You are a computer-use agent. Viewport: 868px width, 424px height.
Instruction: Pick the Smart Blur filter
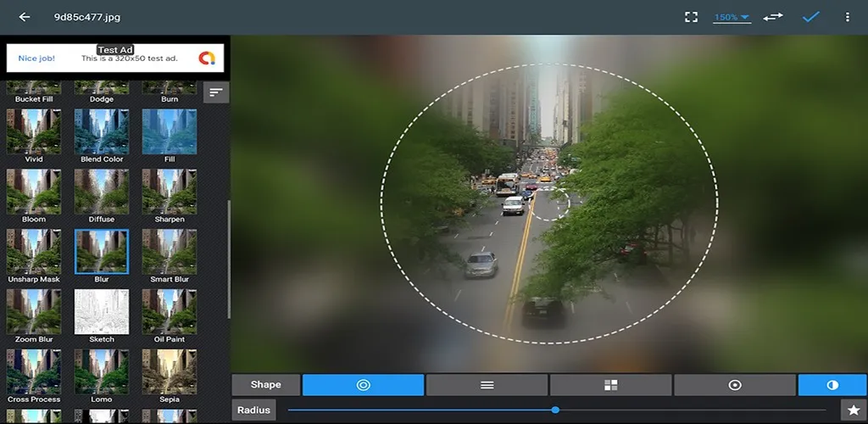[170, 251]
